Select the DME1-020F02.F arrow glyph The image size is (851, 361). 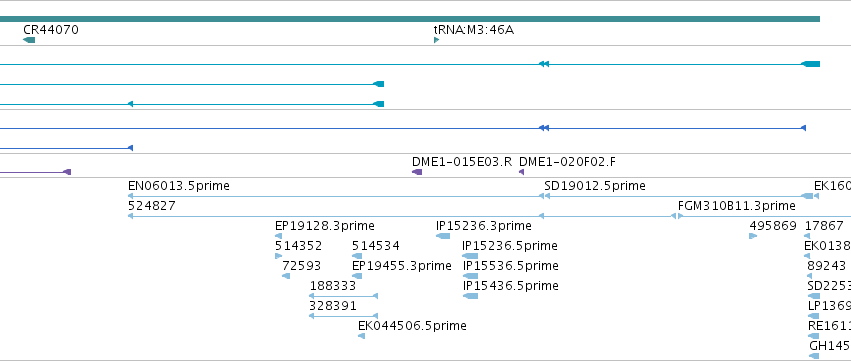click(521, 172)
